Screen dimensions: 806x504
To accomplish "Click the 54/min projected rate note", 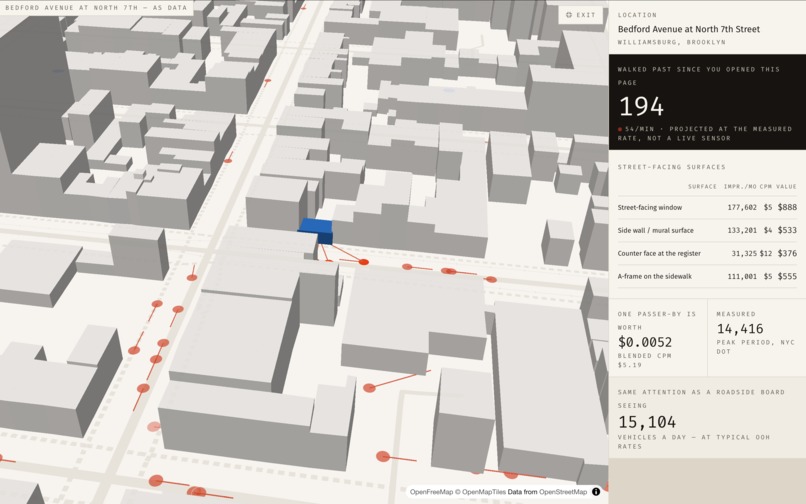I will click(705, 133).
